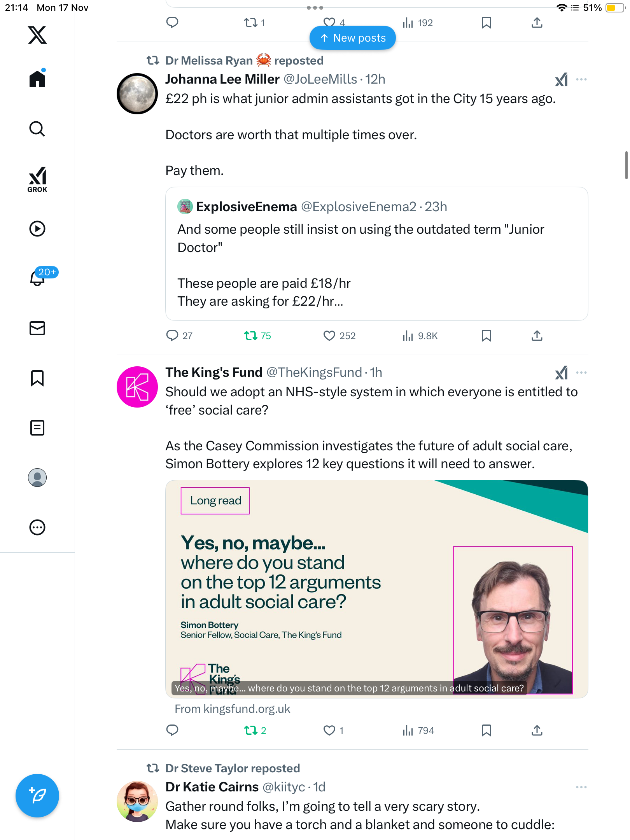Open the kingsfund.org.uk source link

233,709
